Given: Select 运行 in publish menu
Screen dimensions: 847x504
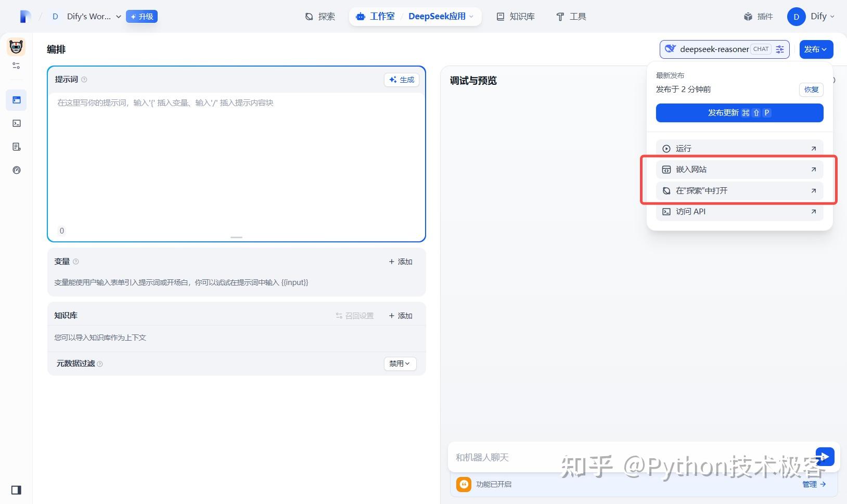Looking at the screenshot, I should 739,149.
